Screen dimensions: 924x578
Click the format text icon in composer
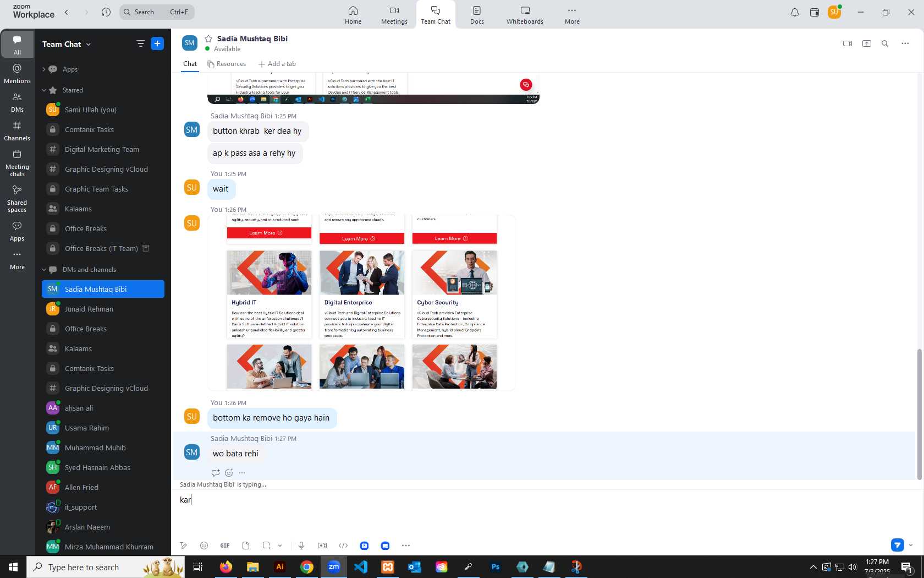(183, 546)
